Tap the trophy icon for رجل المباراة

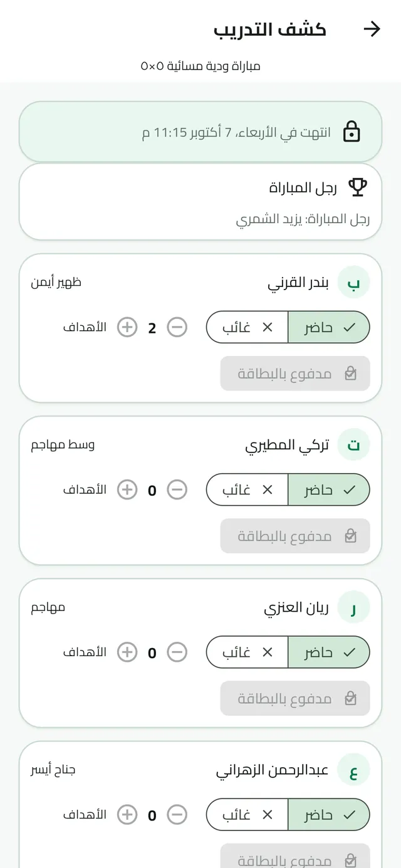tap(357, 187)
